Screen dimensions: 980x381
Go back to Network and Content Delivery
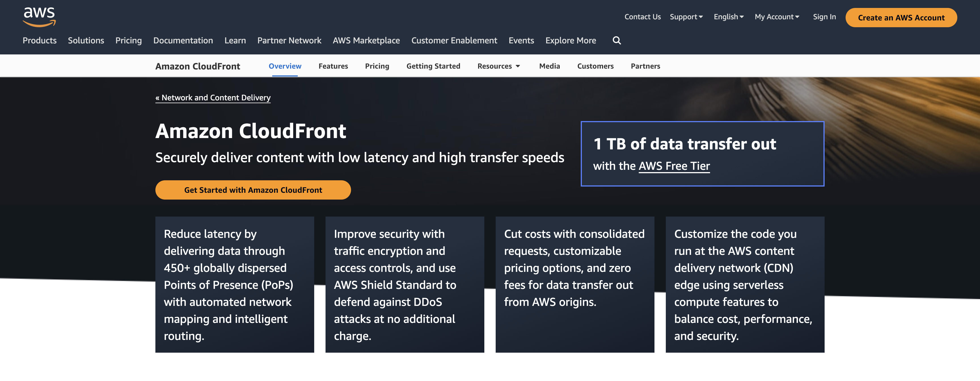coord(213,97)
